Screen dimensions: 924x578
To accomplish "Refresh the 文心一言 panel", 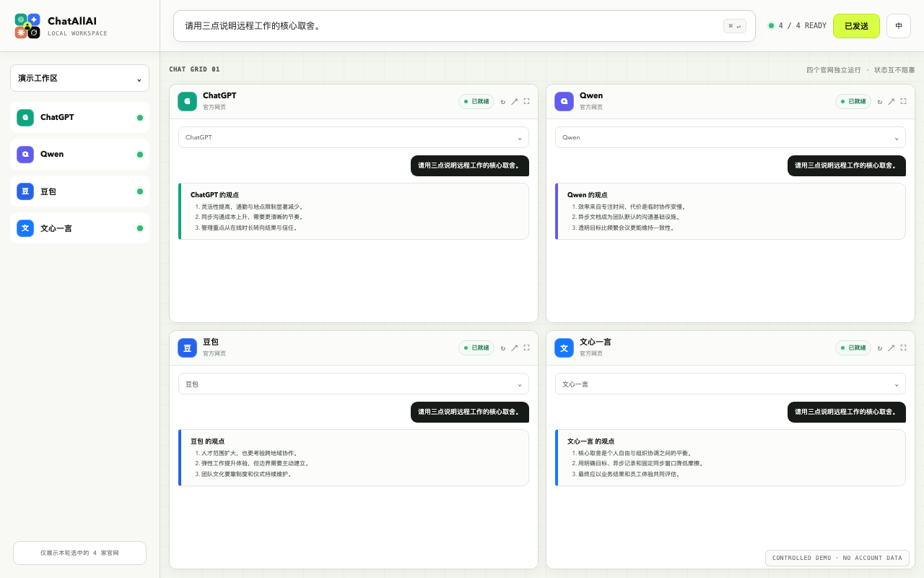I will click(x=880, y=348).
